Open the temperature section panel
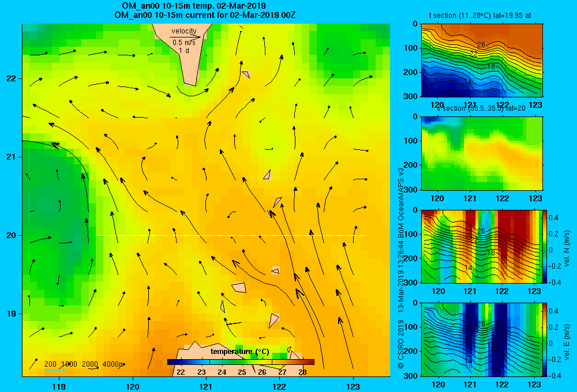577x392 pixels. 482,60
